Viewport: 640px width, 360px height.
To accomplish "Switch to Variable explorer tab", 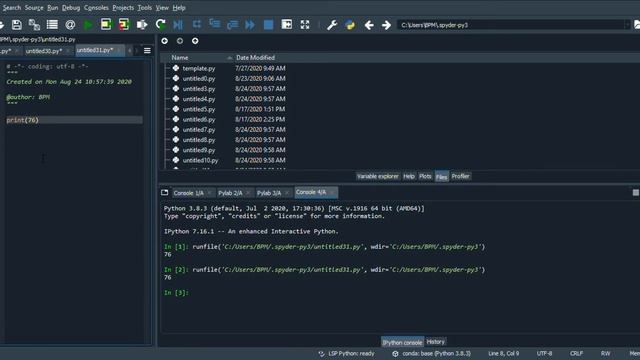I will pos(378,176).
